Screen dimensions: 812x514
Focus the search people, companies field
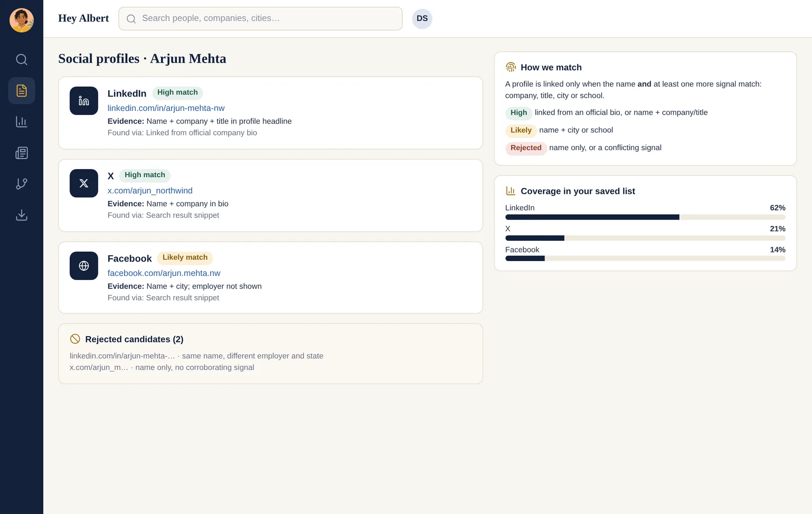point(260,18)
